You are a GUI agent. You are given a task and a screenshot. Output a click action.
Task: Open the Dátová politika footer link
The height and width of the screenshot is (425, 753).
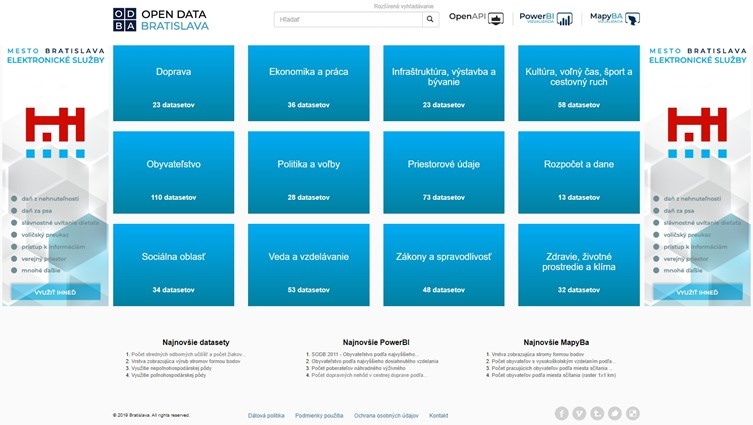pos(266,414)
